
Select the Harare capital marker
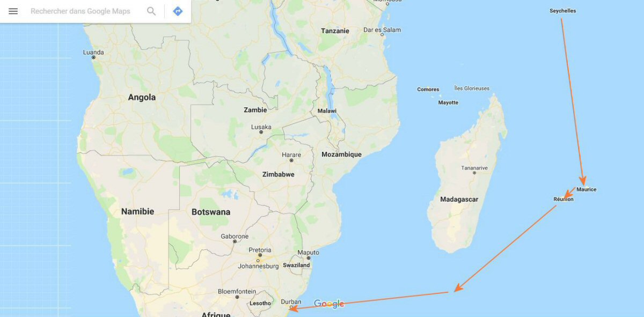coord(291,160)
